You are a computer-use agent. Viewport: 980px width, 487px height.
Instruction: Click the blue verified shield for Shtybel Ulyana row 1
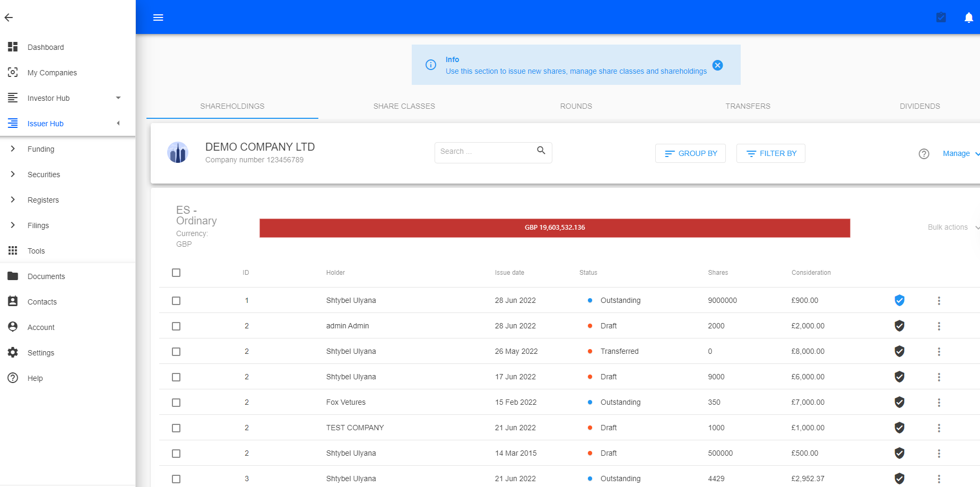(899, 300)
